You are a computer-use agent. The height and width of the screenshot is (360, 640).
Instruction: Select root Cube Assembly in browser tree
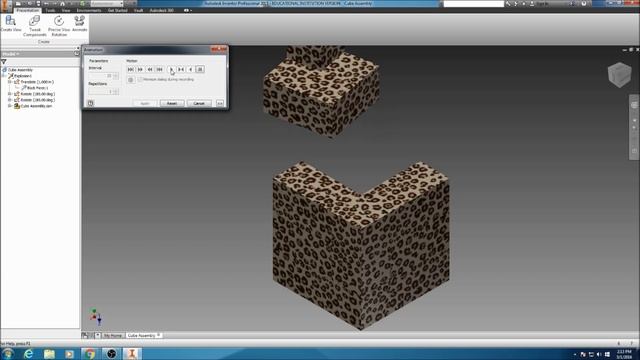click(x=20, y=70)
